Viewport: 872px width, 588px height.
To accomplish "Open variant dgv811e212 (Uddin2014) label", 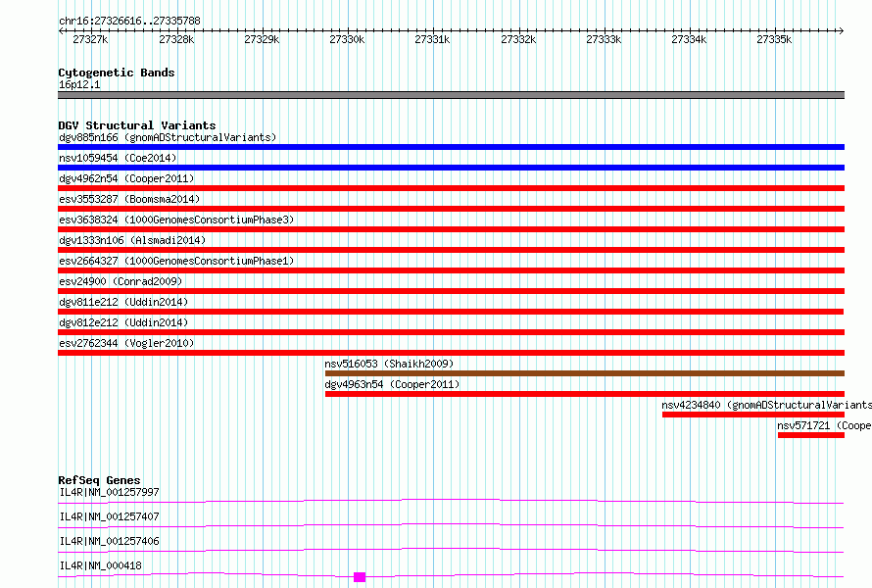I will (x=123, y=302).
